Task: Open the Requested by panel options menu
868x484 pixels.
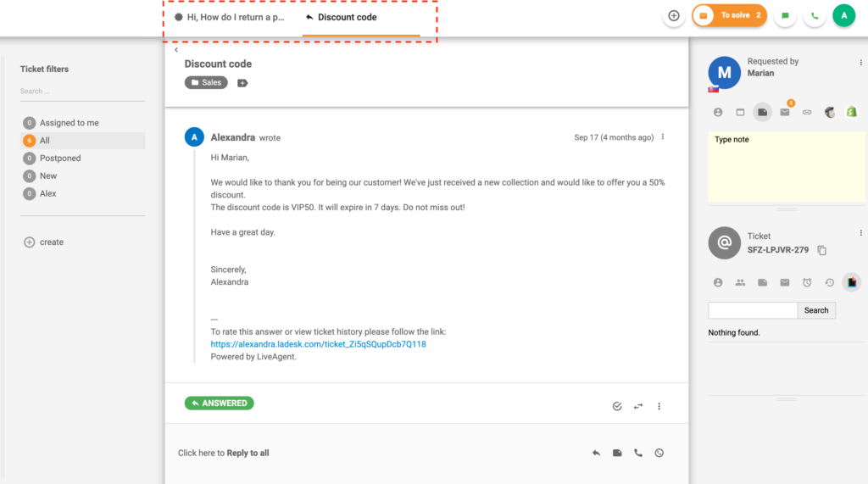Action: click(x=860, y=63)
